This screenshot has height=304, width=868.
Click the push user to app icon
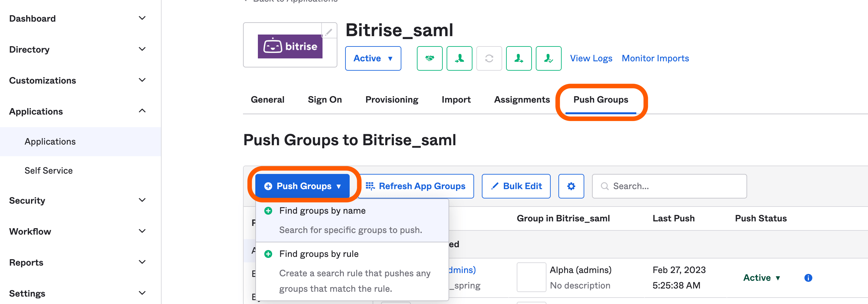pos(519,58)
